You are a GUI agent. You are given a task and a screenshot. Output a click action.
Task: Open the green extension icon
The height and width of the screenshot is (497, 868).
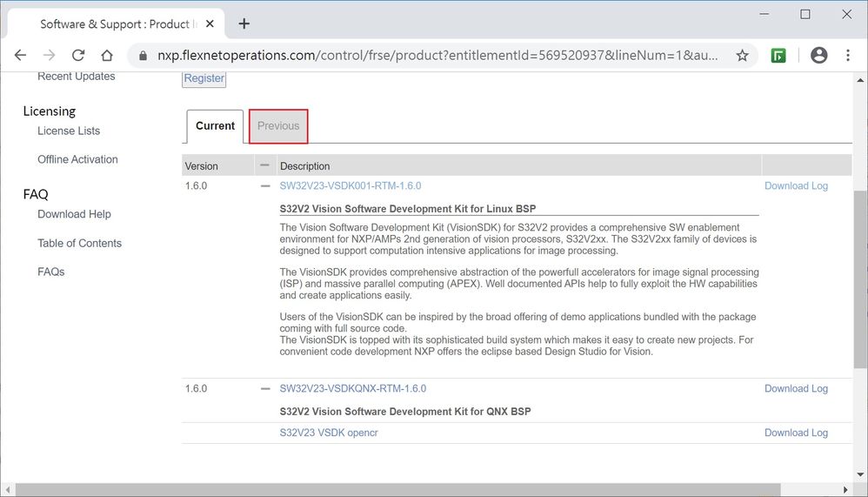click(778, 55)
